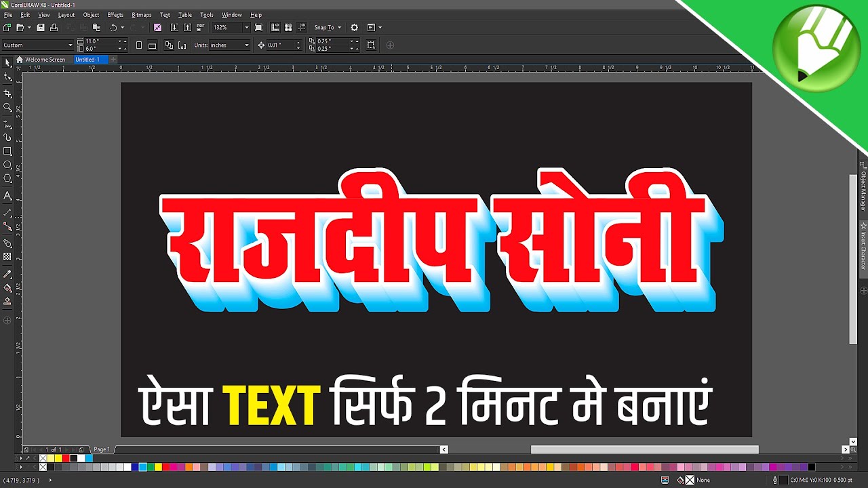
Task: Print the document using the printer icon
Action: 54,28
